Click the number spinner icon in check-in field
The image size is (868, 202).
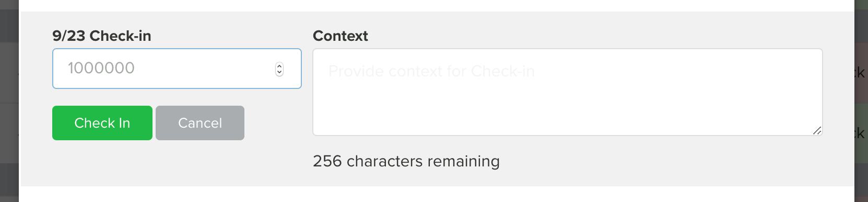pos(279,69)
